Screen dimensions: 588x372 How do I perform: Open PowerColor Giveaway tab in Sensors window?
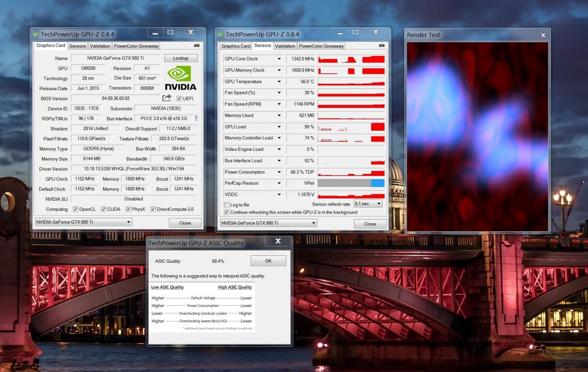point(321,46)
